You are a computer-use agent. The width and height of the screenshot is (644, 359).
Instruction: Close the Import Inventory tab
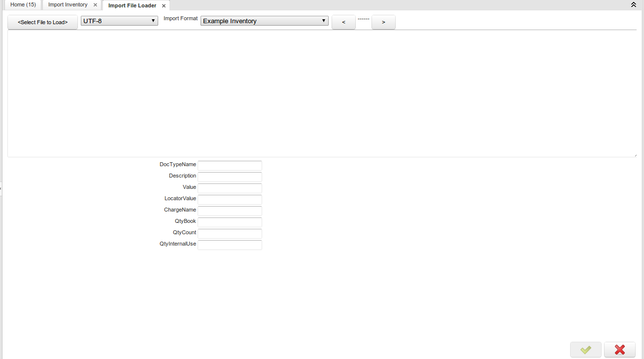click(95, 5)
